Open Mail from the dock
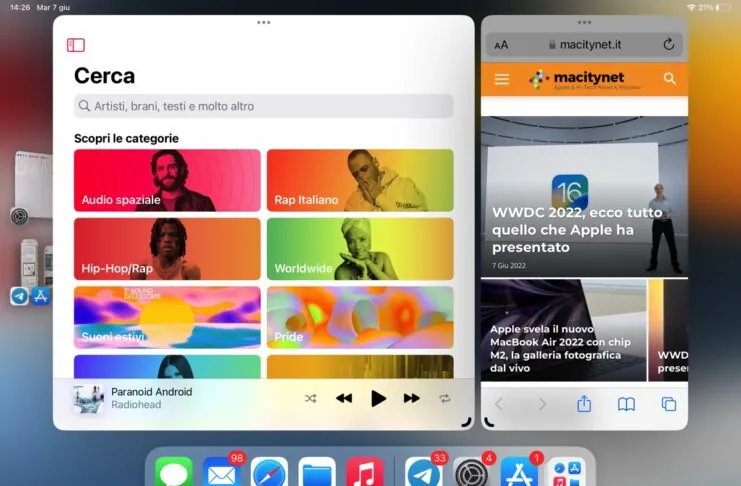Image resolution: width=741 pixels, height=486 pixels. 221,472
